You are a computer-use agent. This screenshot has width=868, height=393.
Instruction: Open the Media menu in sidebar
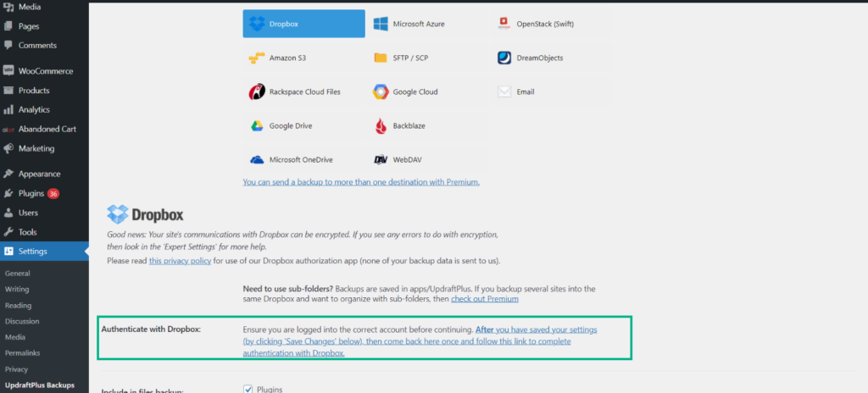[44, 8]
